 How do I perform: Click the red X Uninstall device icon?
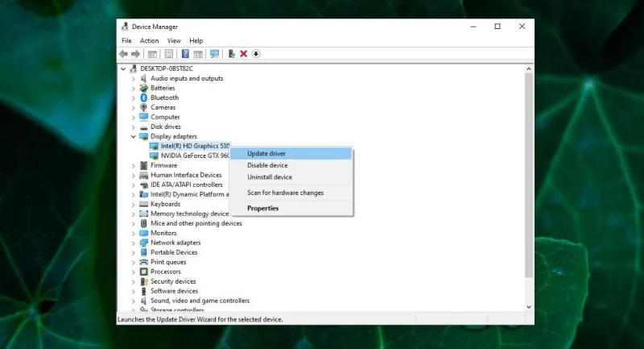pyautogui.click(x=244, y=54)
